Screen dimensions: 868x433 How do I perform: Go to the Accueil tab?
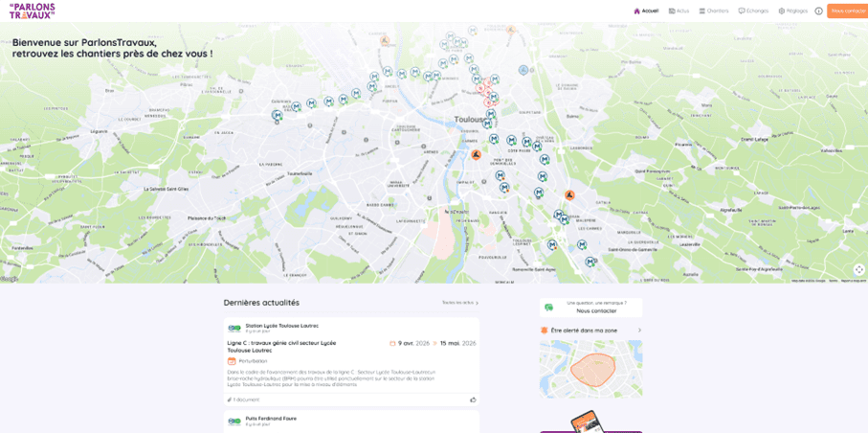click(x=646, y=11)
